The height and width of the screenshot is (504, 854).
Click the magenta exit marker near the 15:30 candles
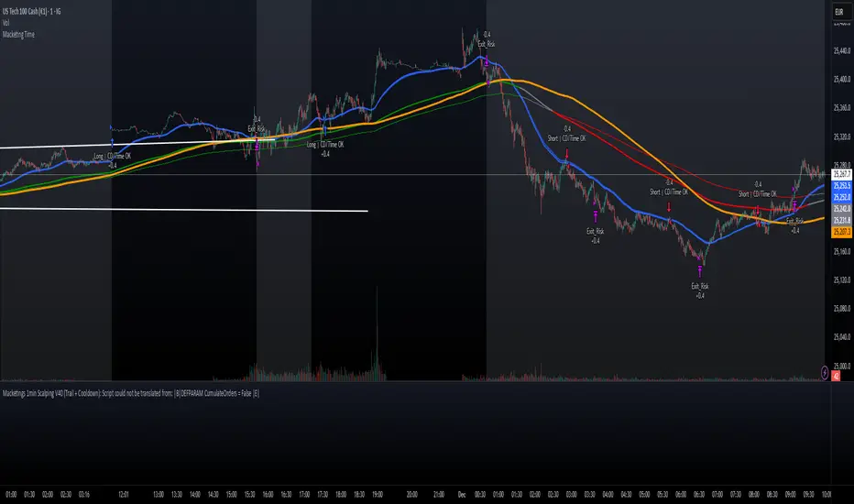tap(257, 144)
